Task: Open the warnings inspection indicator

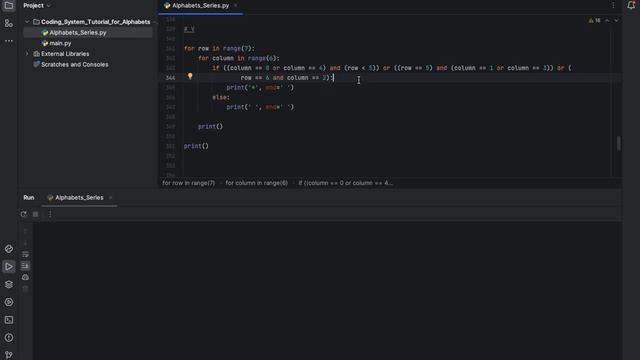Action: pyautogui.click(x=594, y=20)
